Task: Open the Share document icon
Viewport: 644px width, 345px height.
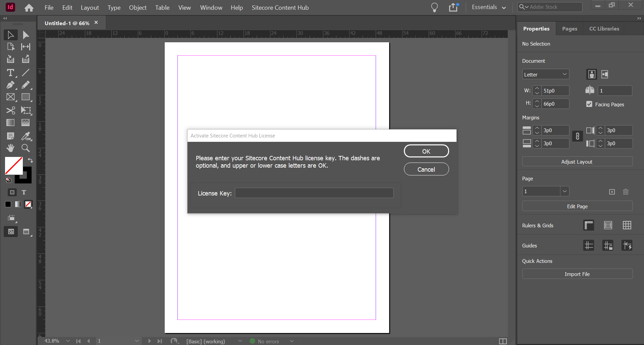Action: pyautogui.click(x=454, y=7)
